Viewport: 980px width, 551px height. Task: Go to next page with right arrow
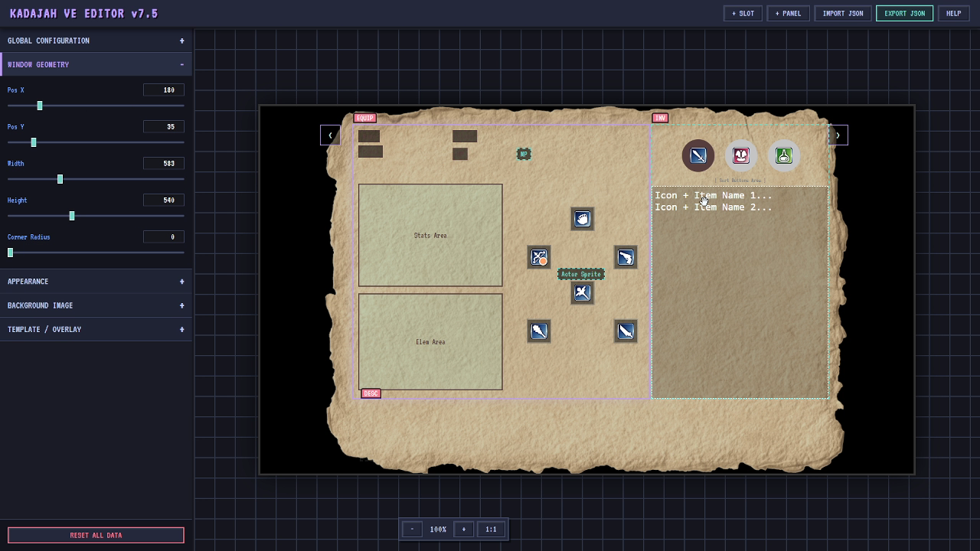(x=838, y=135)
